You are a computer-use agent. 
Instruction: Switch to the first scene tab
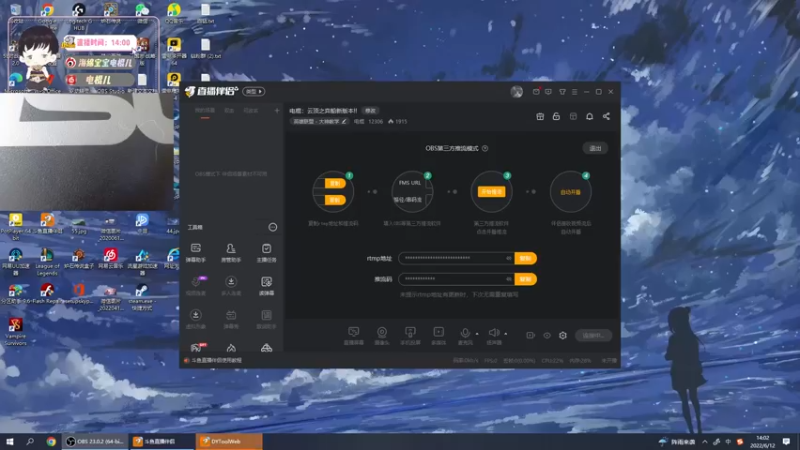[x=205, y=111]
